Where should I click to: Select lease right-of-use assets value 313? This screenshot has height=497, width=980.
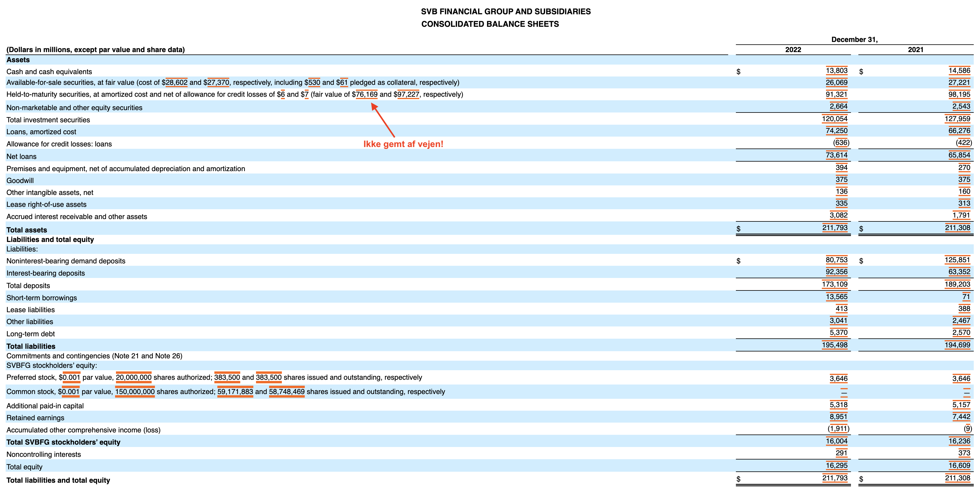(x=964, y=203)
